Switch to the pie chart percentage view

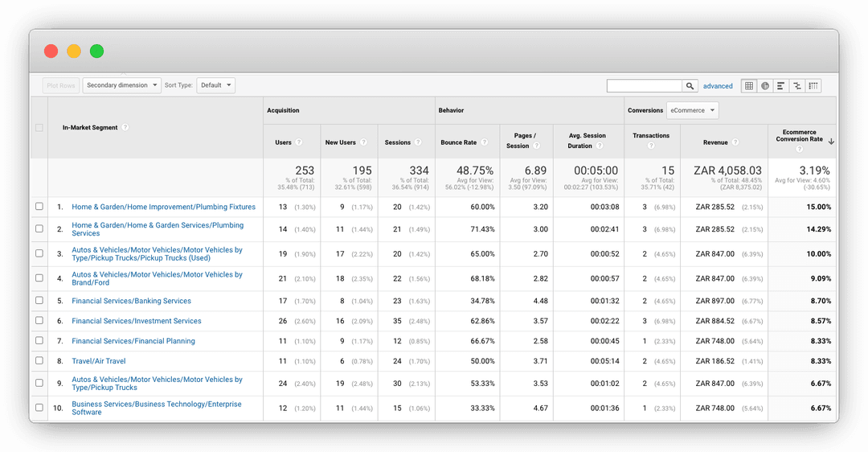764,86
